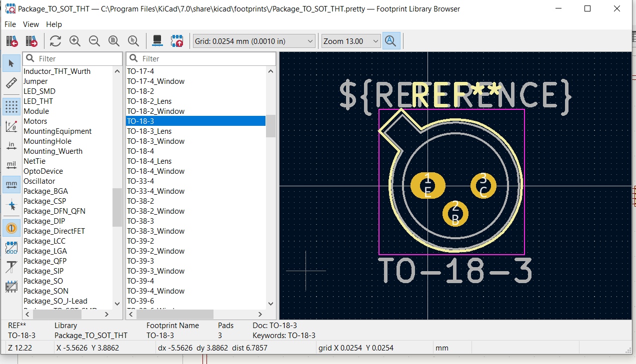Open the View menu
This screenshot has width=636, height=364.
click(31, 24)
